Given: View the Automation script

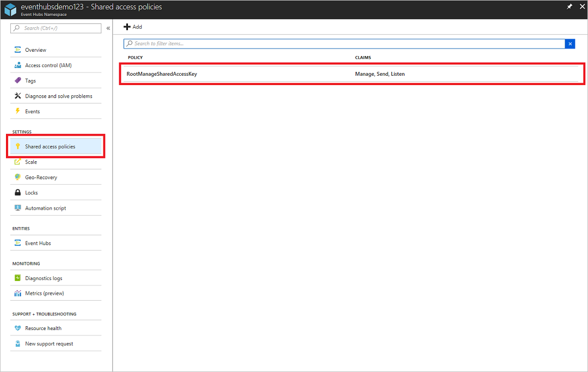Looking at the screenshot, I should click(x=56, y=208).
